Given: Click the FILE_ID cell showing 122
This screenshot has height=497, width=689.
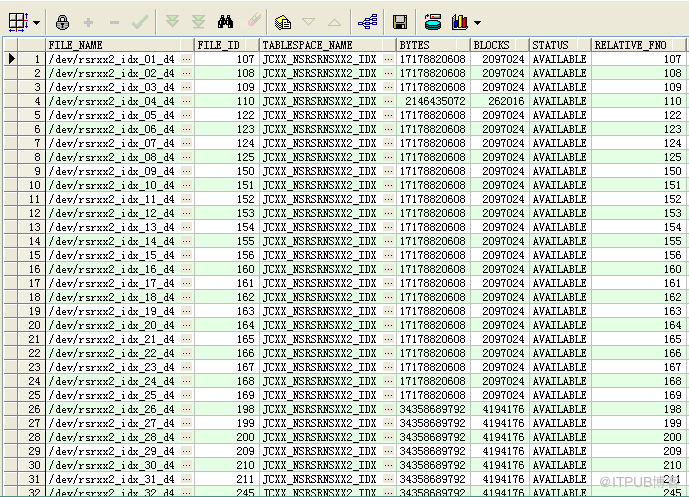Looking at the screenshot, I should (x=227, y=115).
